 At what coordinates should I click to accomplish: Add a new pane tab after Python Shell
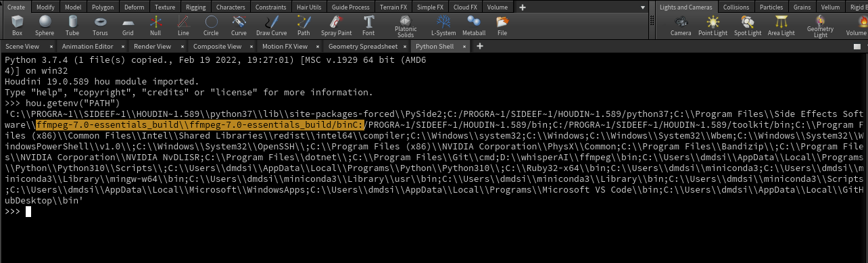[x=479, y=47]
